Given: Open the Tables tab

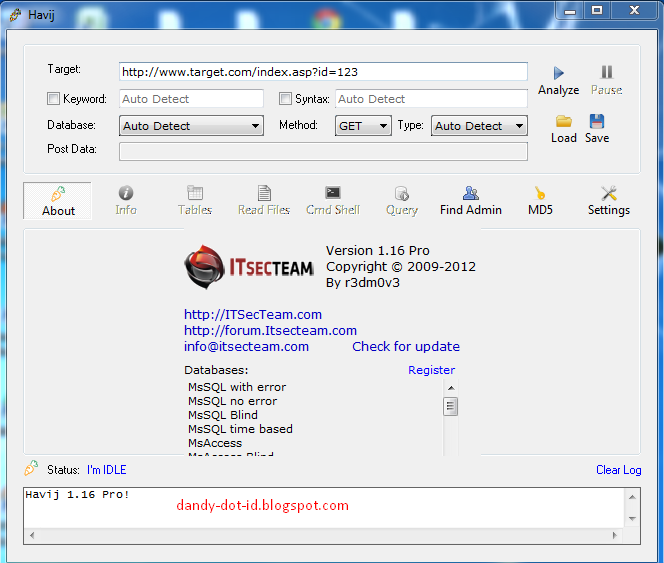Looking at the screenshot, I should point(195,201).
